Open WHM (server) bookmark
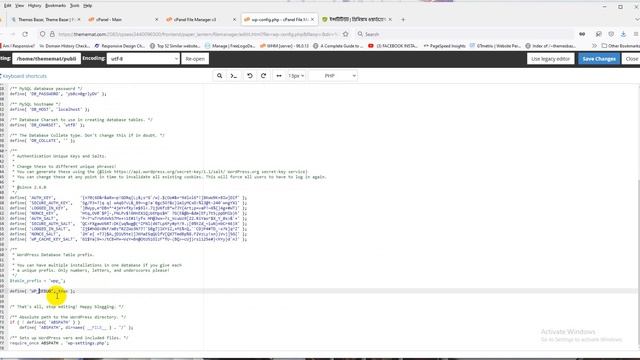This screenshot has height=360, width=640. (x=284, y=46)
